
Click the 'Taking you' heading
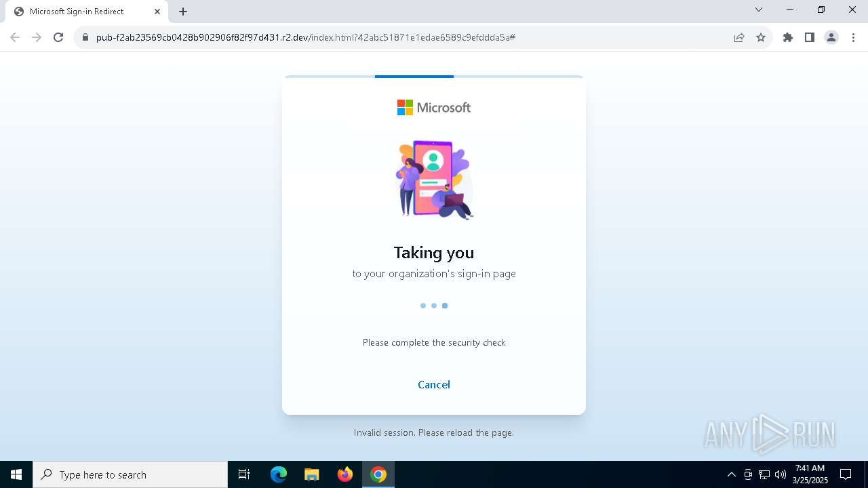(x=434, y=253)
